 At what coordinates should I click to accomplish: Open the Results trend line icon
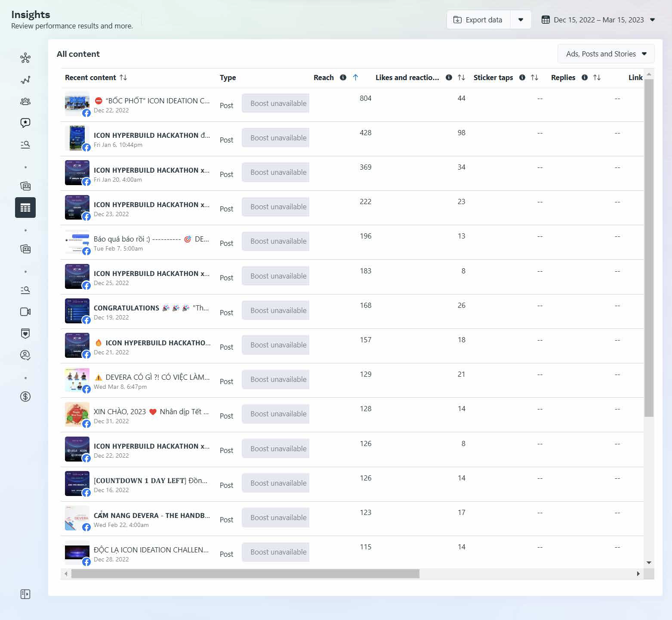click(x=25, y=80)
